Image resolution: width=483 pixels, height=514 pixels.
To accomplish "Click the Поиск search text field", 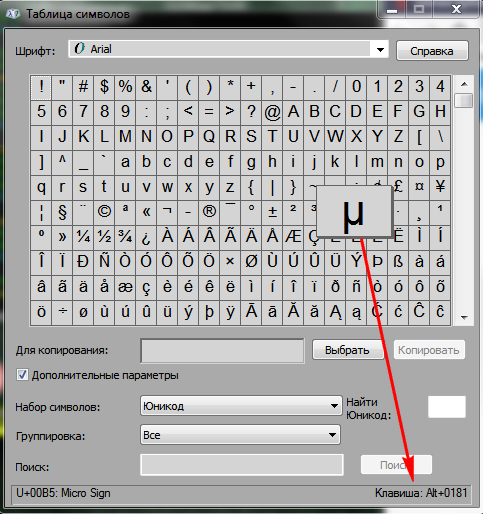I will tap(242, 465).
